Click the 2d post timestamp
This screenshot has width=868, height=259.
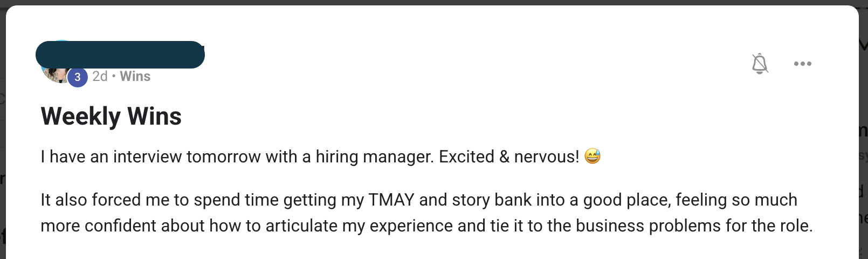(100, 77)
